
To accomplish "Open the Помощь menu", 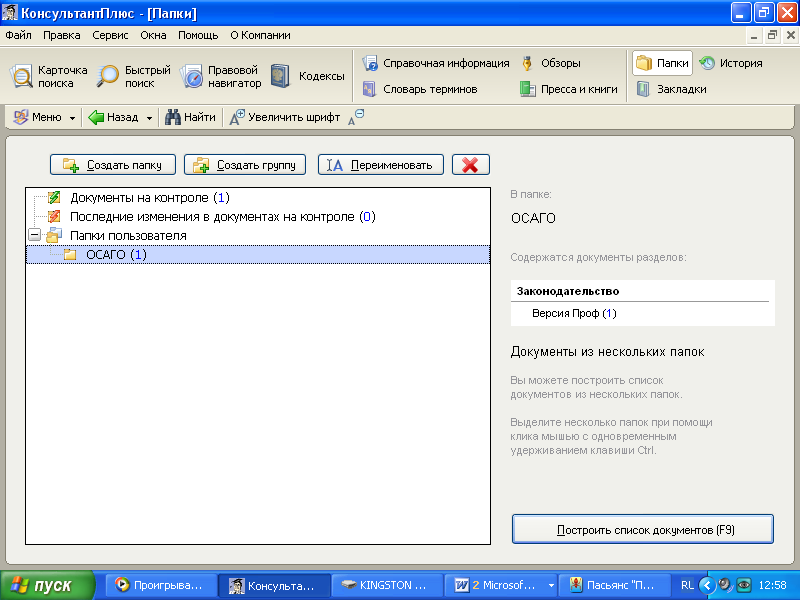I will pyautogui.click(x=198, y=35).
